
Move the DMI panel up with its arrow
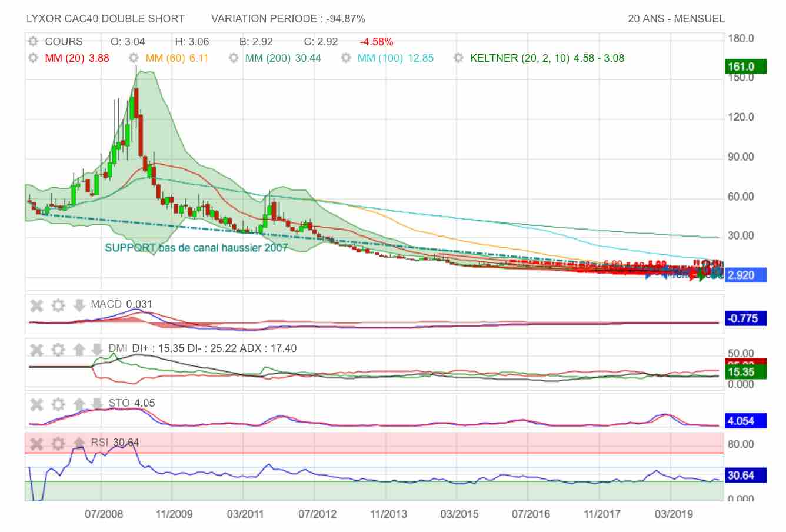(79, 350)
